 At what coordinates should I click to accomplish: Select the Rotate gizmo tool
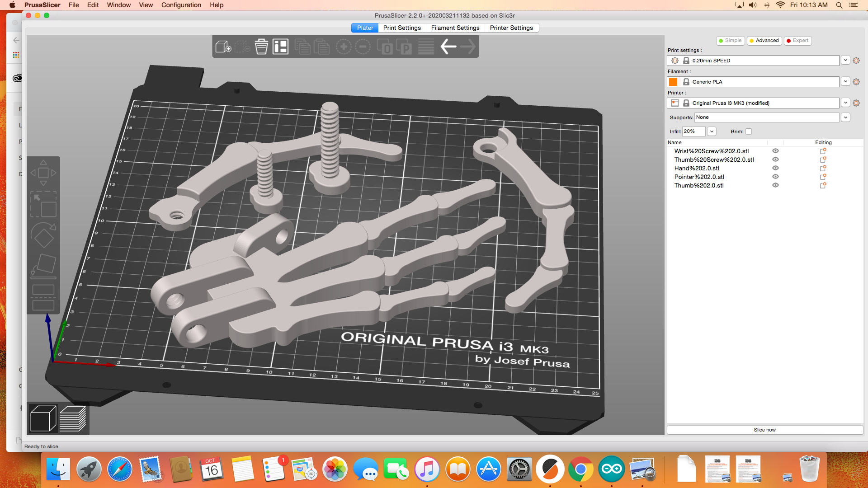(43, 235)
